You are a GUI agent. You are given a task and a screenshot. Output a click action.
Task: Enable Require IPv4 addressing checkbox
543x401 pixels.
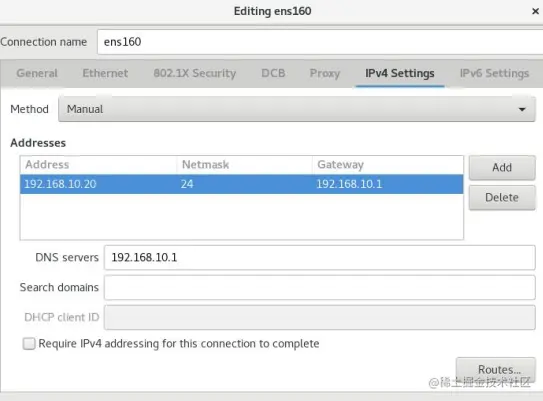[29, 344]
